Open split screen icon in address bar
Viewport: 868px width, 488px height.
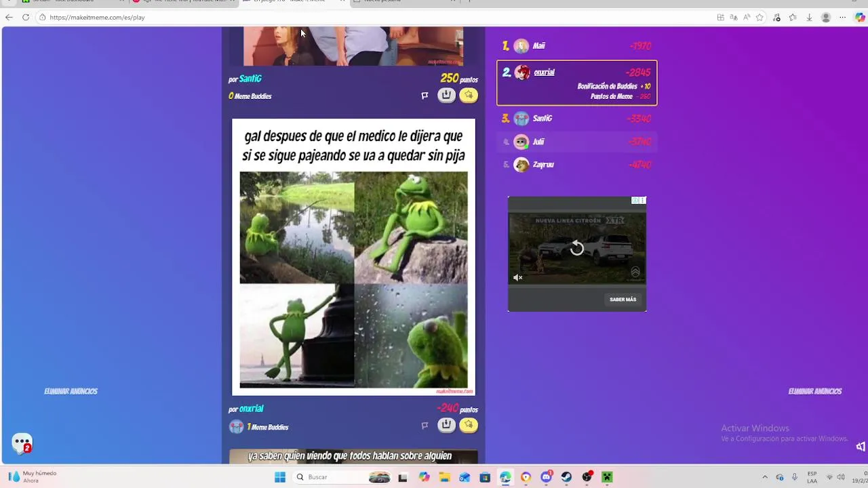coord(721,18)
